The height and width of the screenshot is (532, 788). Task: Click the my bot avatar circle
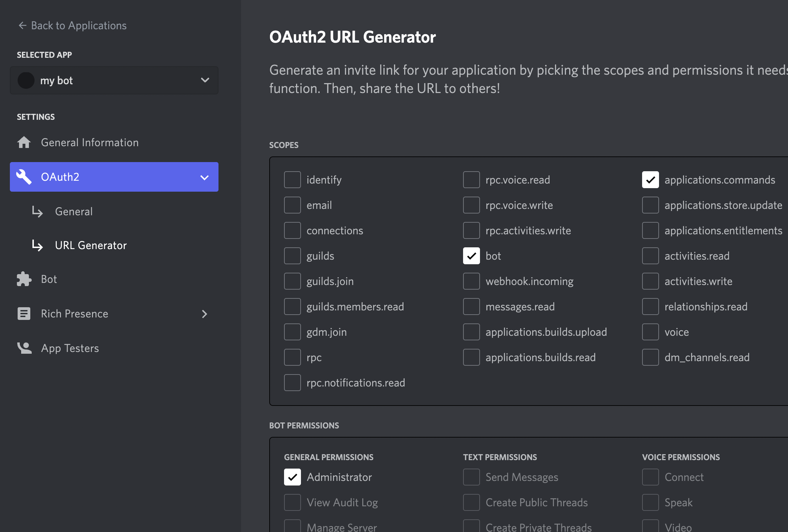[x=26, y=80]
